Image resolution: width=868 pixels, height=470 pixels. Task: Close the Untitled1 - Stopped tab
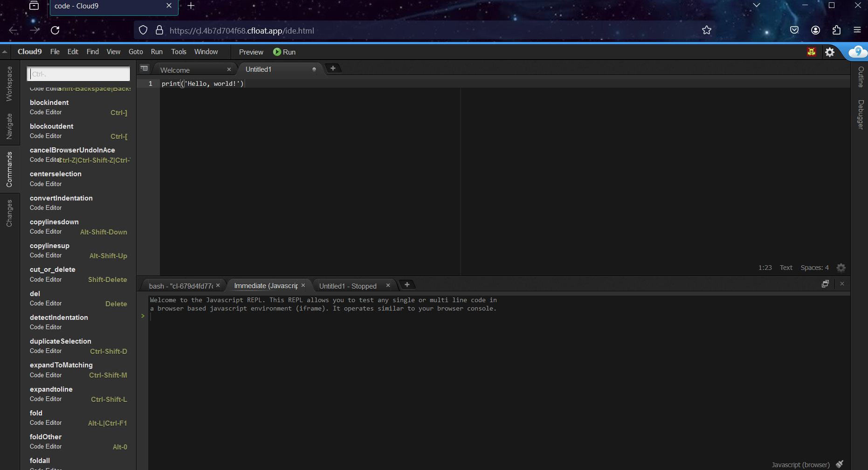tap(388, 285)
